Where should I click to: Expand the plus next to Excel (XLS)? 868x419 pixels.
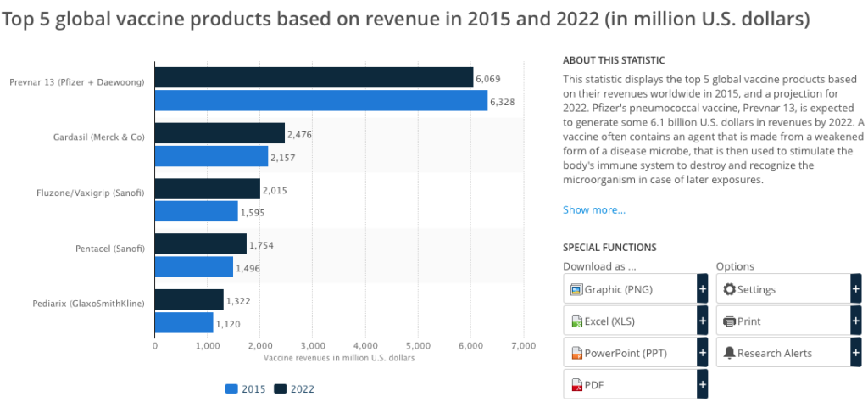703,321
